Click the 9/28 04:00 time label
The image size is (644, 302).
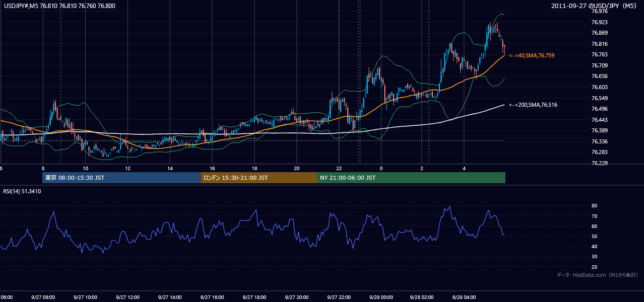coord(464,297)
